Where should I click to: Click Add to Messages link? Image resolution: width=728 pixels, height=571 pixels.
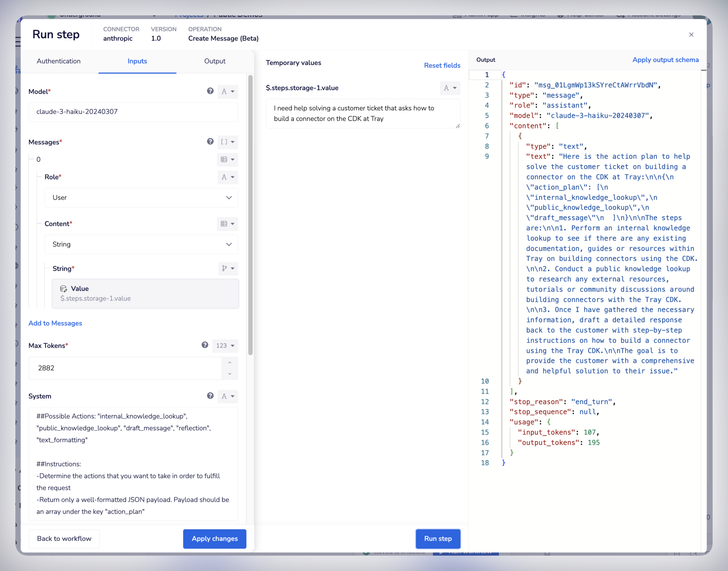pos(55,323)
